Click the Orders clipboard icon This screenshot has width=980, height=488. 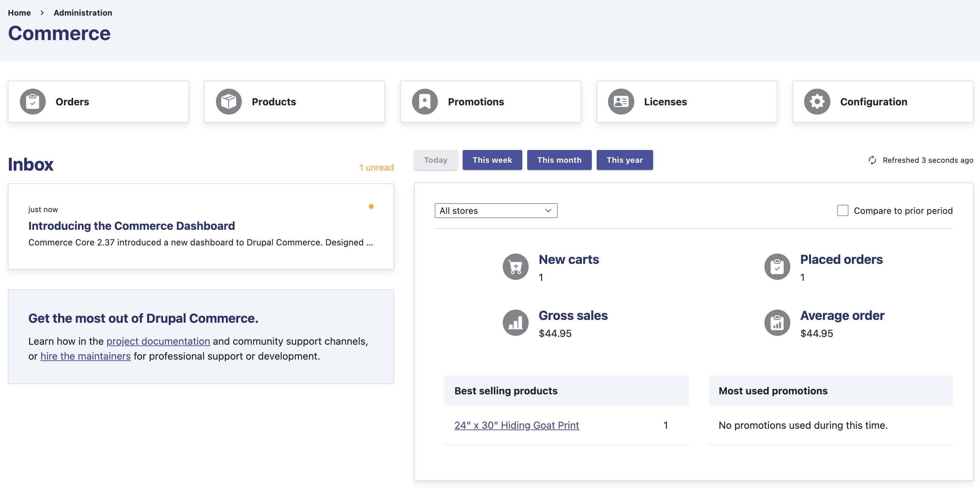point(33,102)
